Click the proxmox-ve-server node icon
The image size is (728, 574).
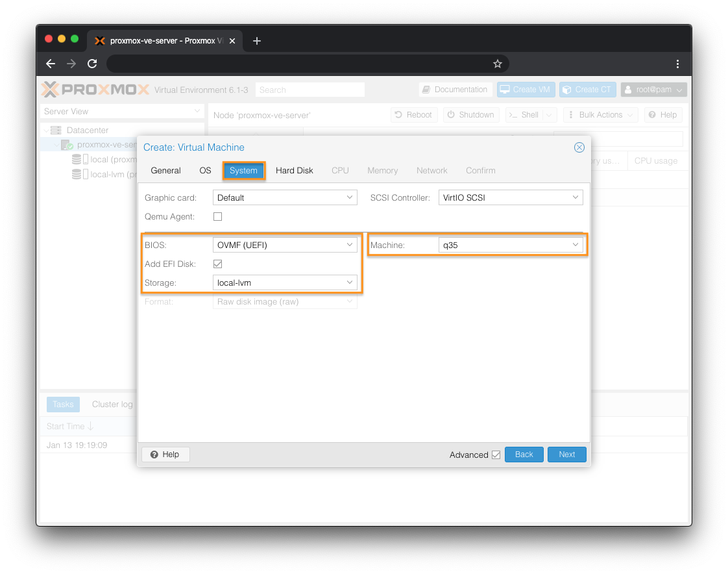coord(67,145)
